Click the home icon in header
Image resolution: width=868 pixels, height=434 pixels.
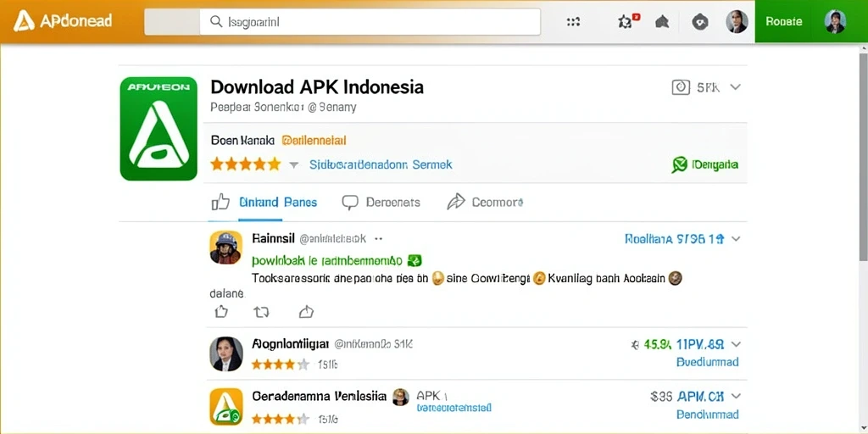pyautogui.click(x=662, y=21)
